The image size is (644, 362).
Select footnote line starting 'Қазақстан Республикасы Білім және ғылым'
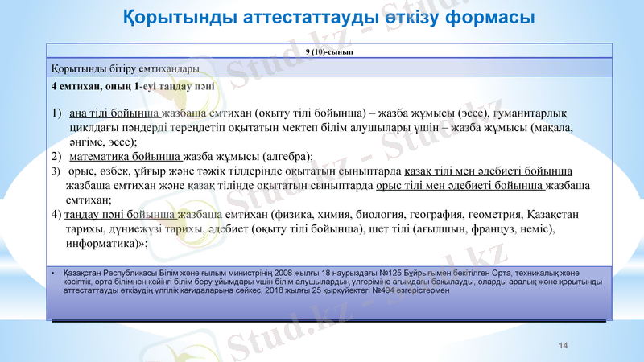(x=321, y=273)
